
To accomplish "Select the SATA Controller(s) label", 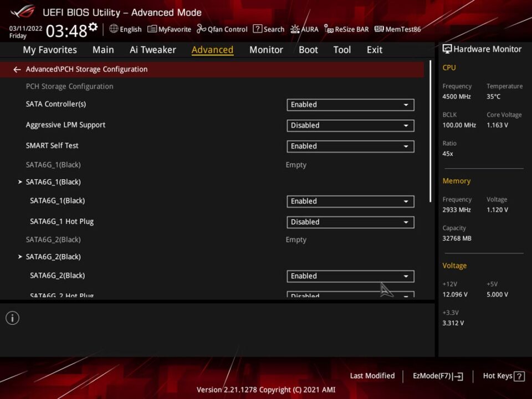I will [x=56, y=104].
